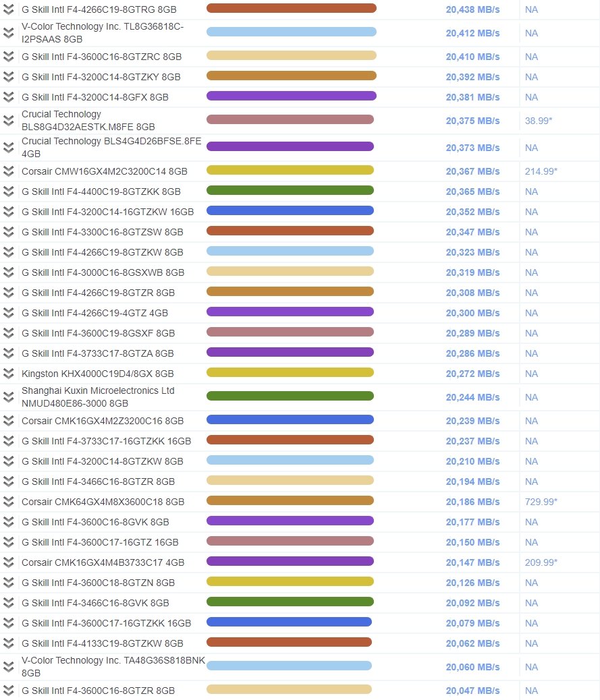600x700 pixels.
Task: Click the 209.99* price link
Action: coord(541,562)
